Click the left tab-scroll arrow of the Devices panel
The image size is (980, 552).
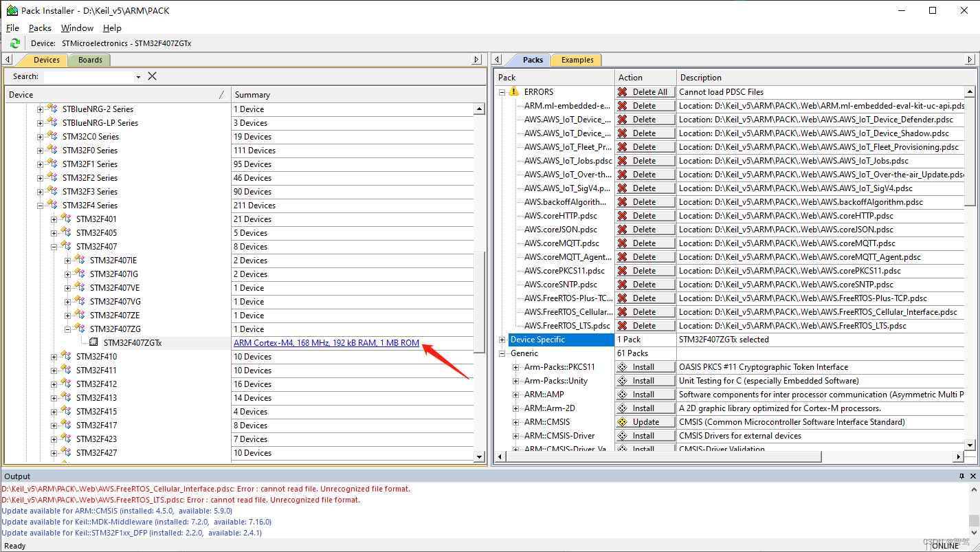click(x=8, y=60)
